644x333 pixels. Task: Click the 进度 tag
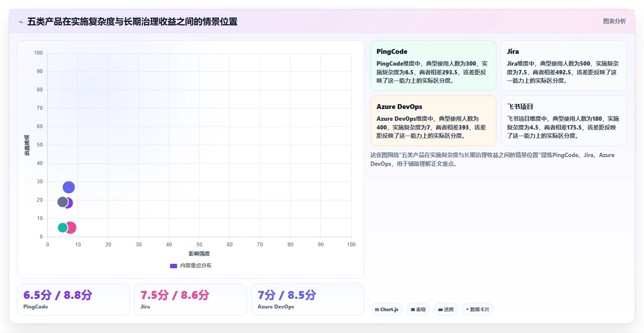pos(446,309)
